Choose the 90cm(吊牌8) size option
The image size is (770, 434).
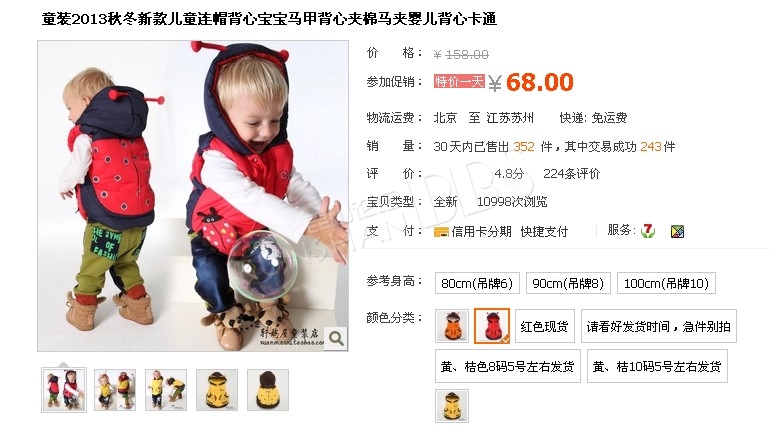(x=568, y=283)
